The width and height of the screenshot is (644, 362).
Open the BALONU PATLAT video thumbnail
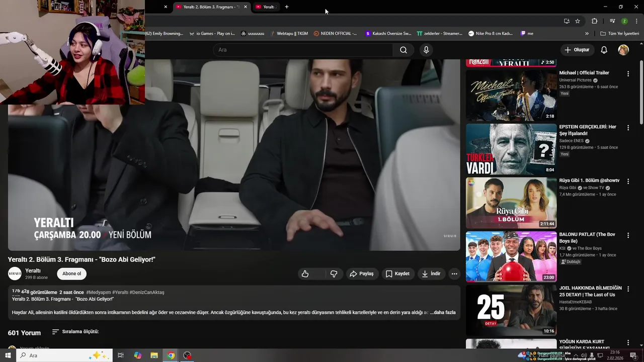point(511,256)
